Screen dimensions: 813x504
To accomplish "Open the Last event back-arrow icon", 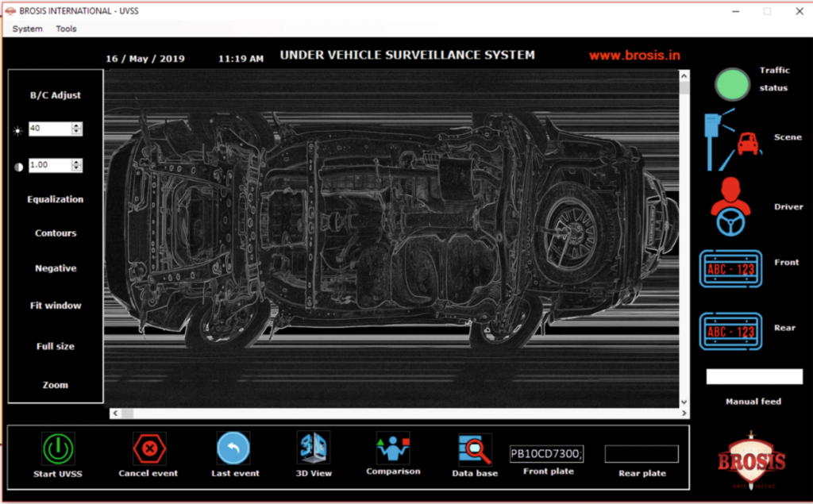I will pos(233,448).
